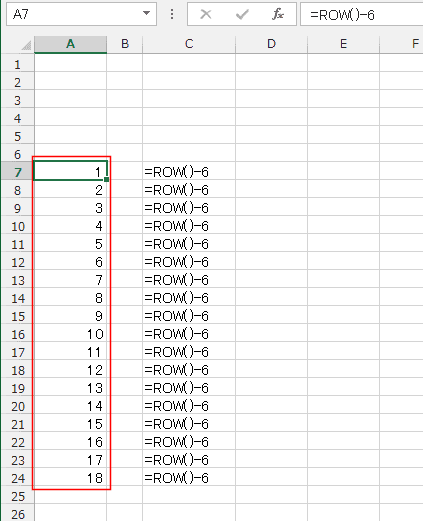Screen dimensions: 423x521
Task: Select column B header
Action: pyautogui.click(x=125, y=44)
